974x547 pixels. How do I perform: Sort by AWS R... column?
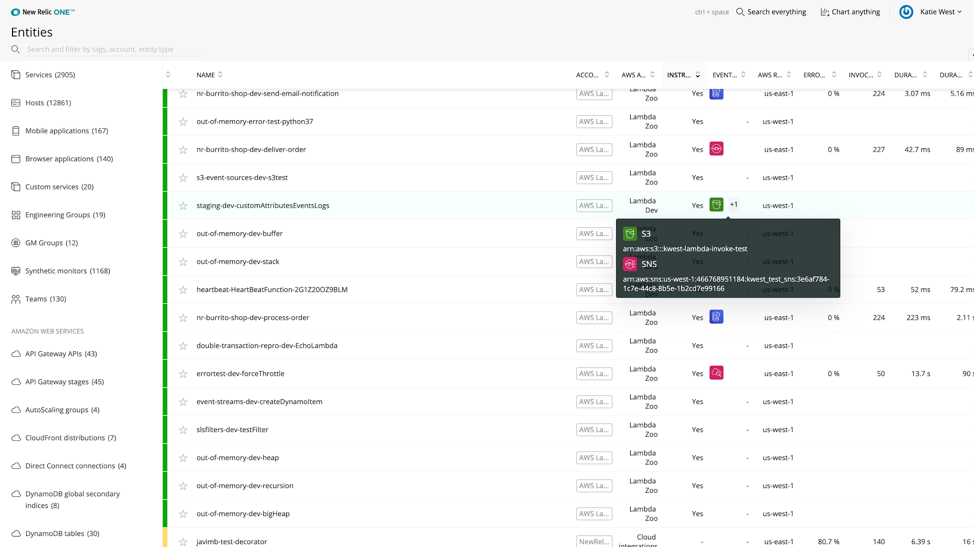pos(775,75)
